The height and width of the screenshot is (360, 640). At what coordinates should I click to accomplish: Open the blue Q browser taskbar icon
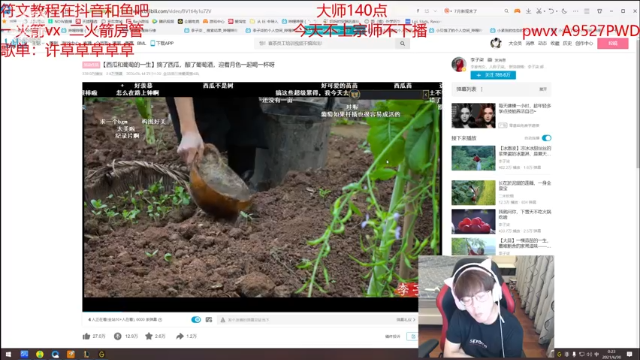55,354
